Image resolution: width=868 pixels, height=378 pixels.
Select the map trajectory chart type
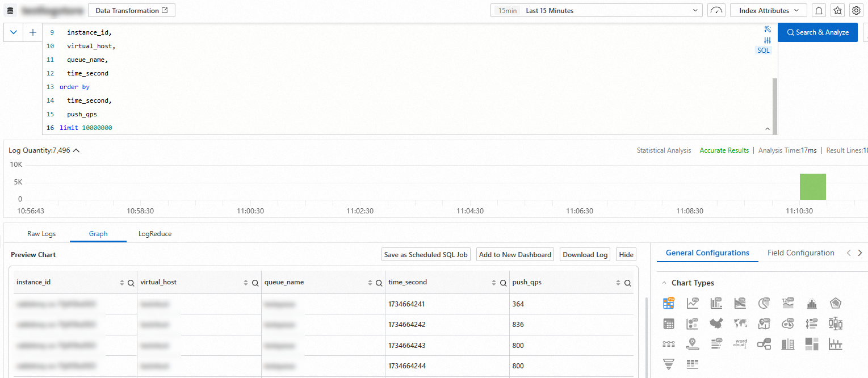pos(693,344)
